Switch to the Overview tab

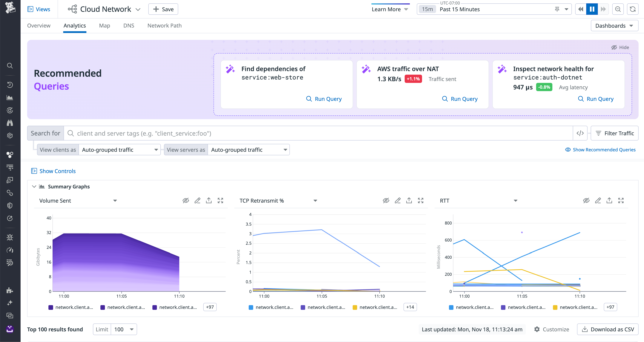(39, 25)
